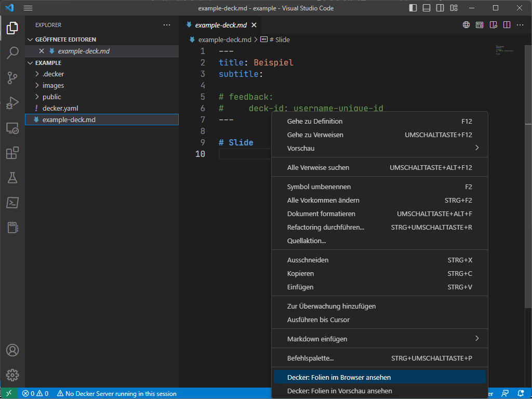Click the errors and warnings status indicator
Viewport: 532px width, 399px height.
(x=37, y=394)
